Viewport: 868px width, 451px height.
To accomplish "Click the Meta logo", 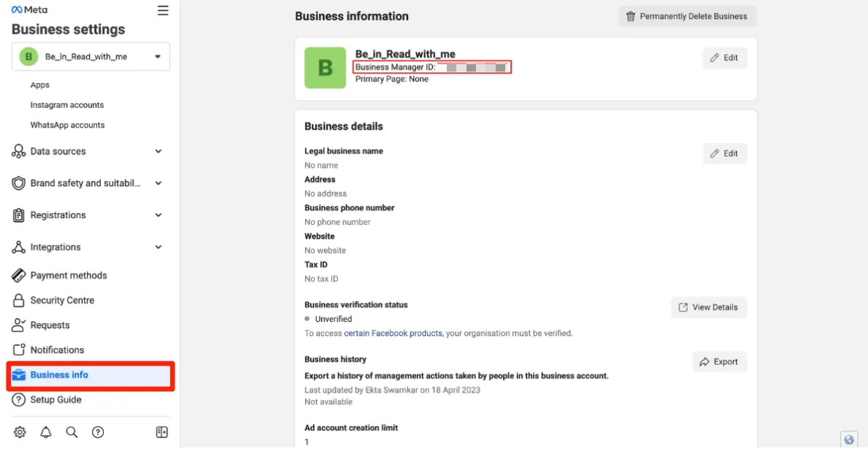I will click(x=29, y=10).
